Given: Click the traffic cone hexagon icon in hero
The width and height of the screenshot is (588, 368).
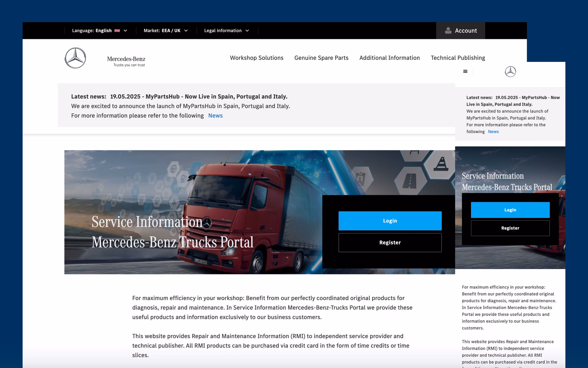Looking at the screenshot, I should [x=441, y=164].
